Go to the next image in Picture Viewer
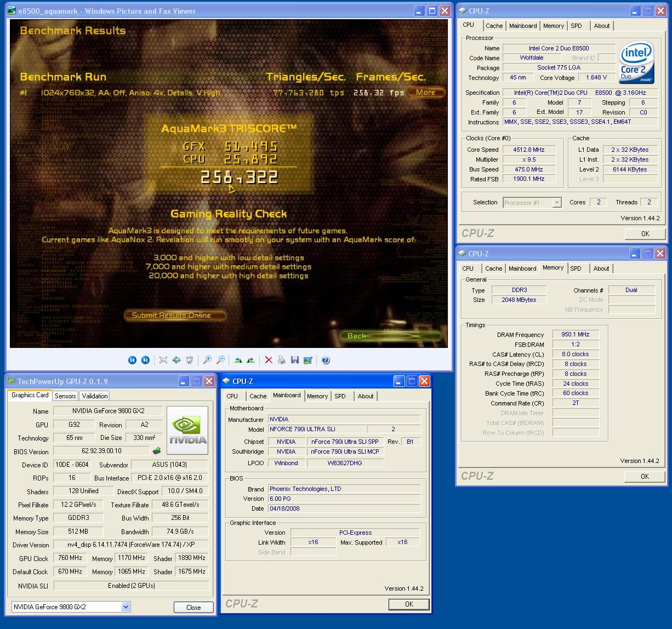672x629 pixels. 145,360
